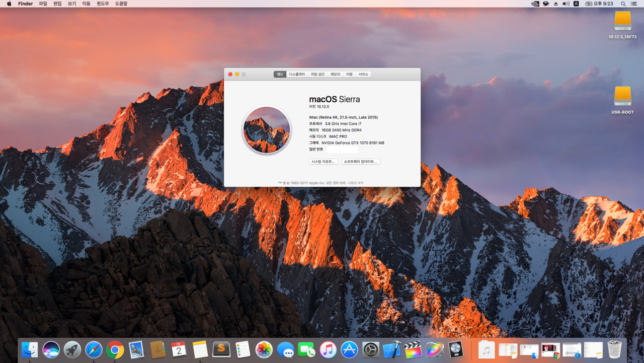This screenshot has height=363, width=644.
Task: Switch to the 지원 tab
Action: tap(349, 74)
